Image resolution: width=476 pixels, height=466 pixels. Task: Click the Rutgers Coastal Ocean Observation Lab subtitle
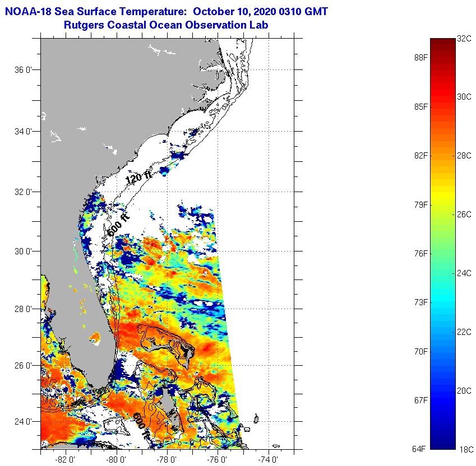coord(166,25)
